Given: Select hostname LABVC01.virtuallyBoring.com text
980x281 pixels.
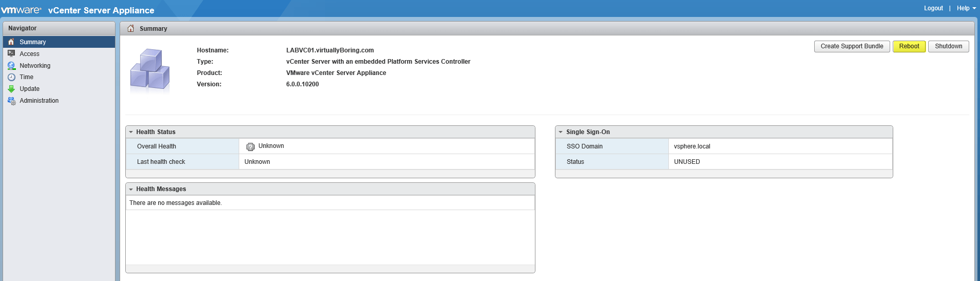Looking at the screenshot, I should tap(330, 50).
